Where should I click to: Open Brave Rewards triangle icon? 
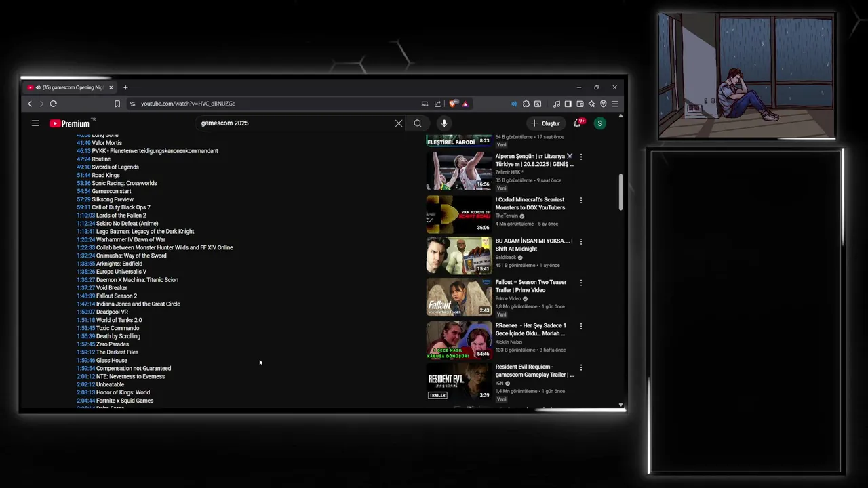tap(465, 104)
